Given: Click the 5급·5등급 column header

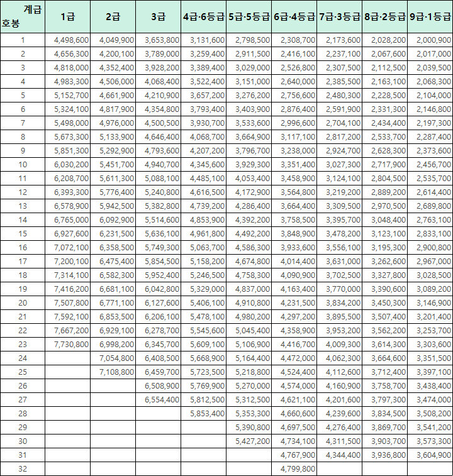Looking at the screenshot, I should (x=249, y=17).
